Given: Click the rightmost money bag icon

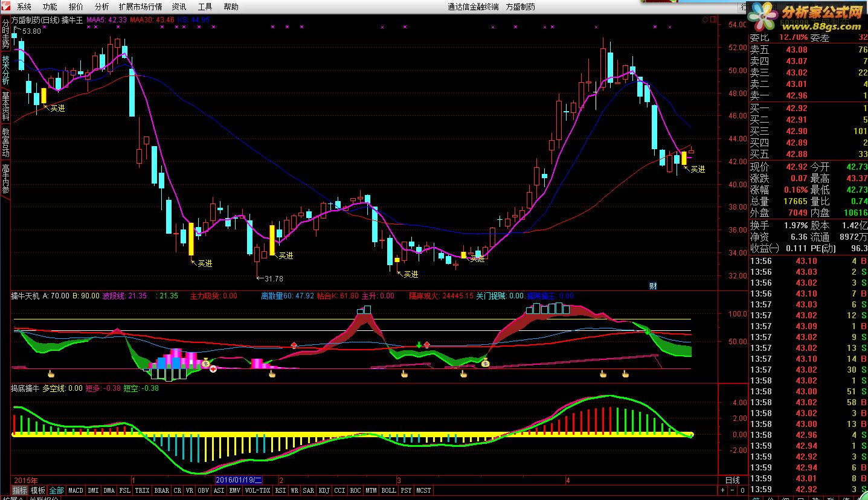Looking at the screenshot, I should pyautogui.click(x=485, y=363).
